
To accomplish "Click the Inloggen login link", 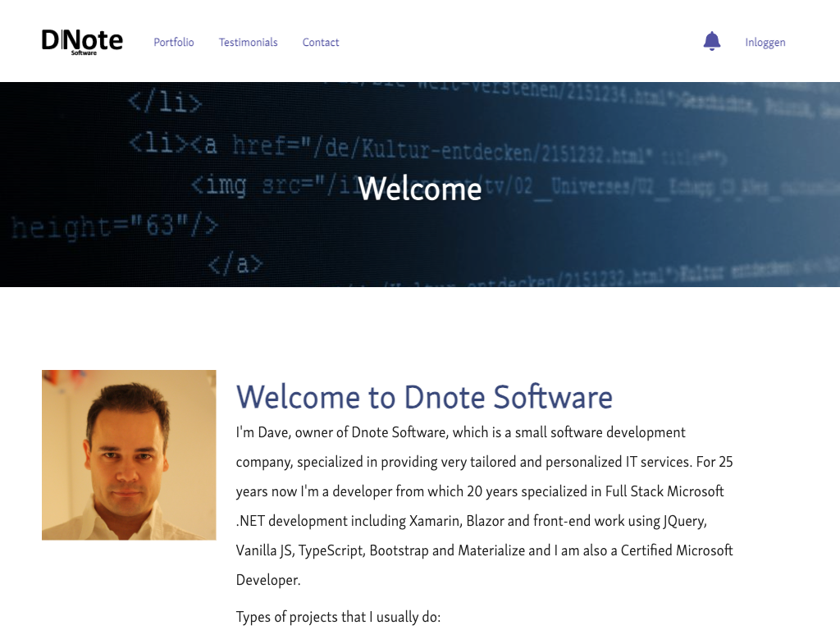I will point(765,42).
